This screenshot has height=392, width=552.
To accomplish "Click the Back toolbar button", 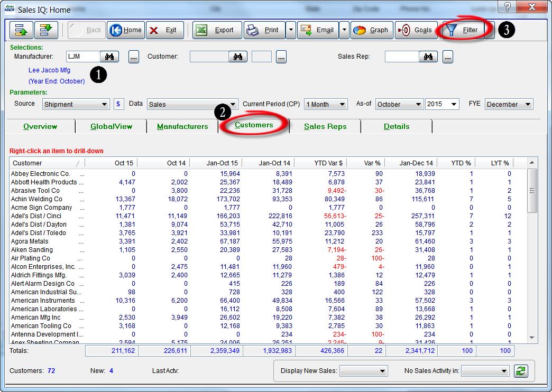I will click(86, 30).
